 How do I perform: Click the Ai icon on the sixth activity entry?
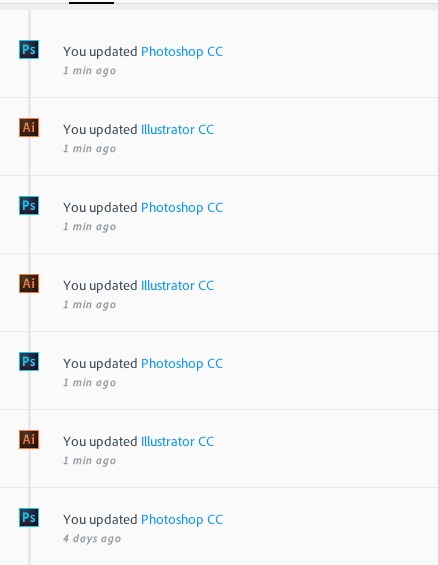29,440
